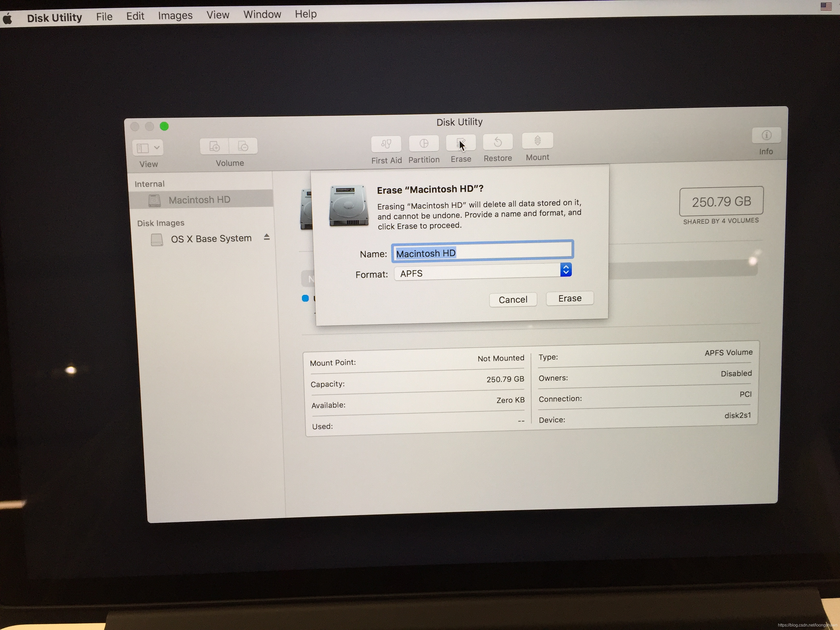The width and height of the screenshot is (840, 630).
Task: Click the APFS Volume type value
Action: pyautogui.click(x=728, y=352)
